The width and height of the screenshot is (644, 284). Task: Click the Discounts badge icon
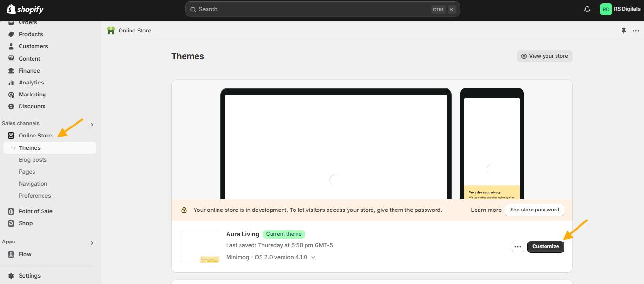click(11, 106)
